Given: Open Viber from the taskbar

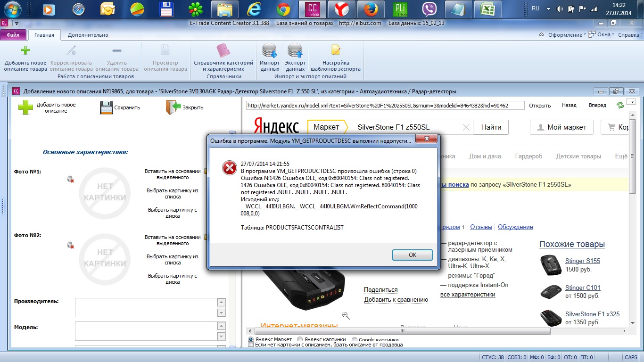Looking at the screenshot, I should [x=429, y=9].
